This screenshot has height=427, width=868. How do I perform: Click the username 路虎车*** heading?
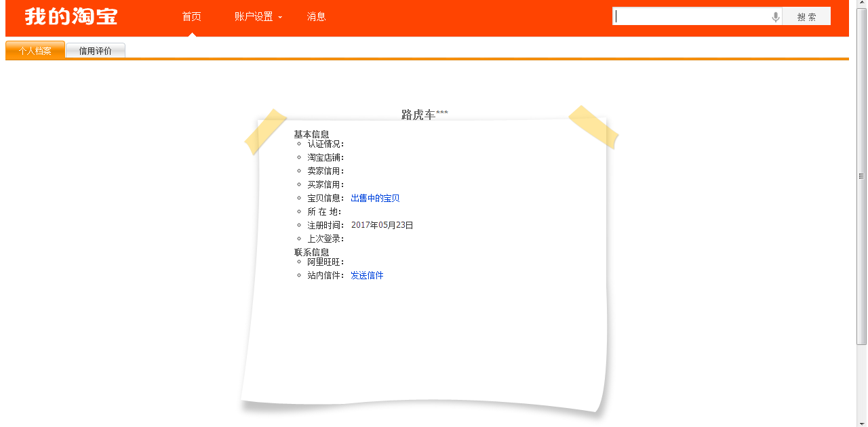(x=424, y=115)
